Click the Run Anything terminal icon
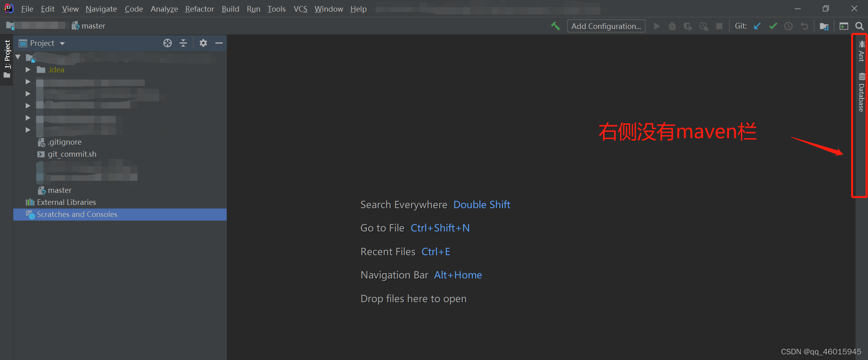The image size is (868, 360). [x=844, y=26]
